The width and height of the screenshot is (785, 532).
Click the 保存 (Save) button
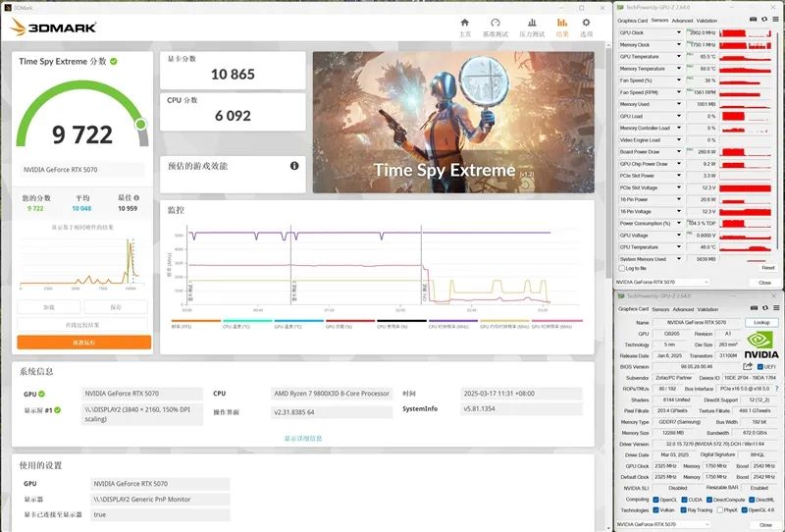tap(116, 307)
